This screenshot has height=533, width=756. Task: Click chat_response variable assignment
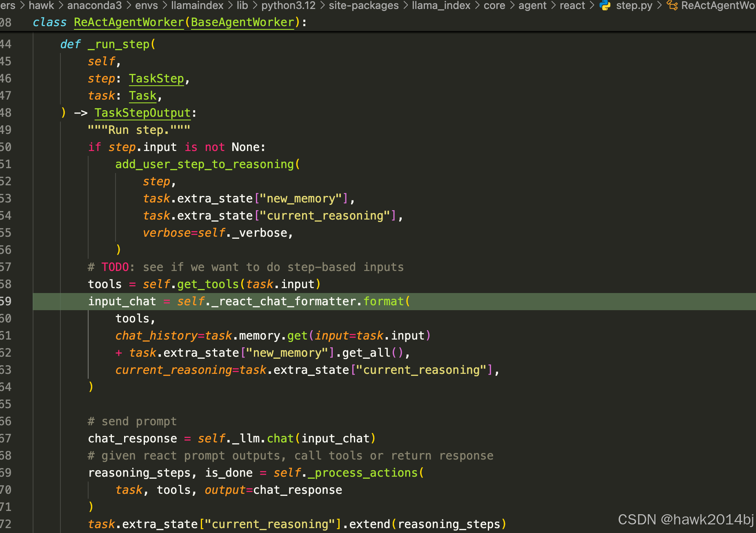coord(132,438)
